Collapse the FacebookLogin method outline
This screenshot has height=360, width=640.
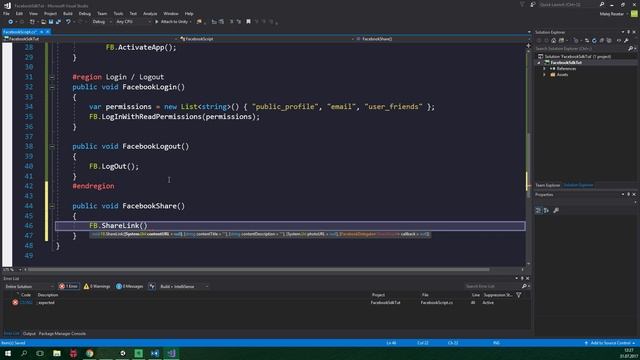coord(52,87)
